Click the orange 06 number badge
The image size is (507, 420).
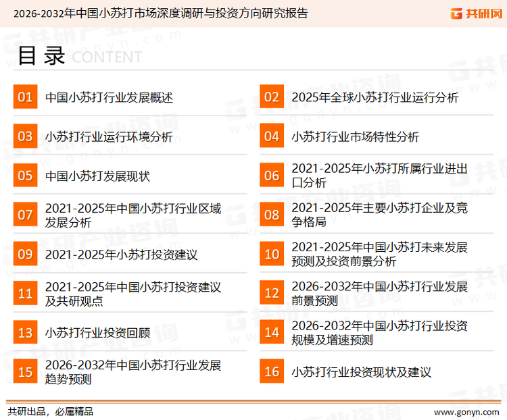tap(272, 175)
